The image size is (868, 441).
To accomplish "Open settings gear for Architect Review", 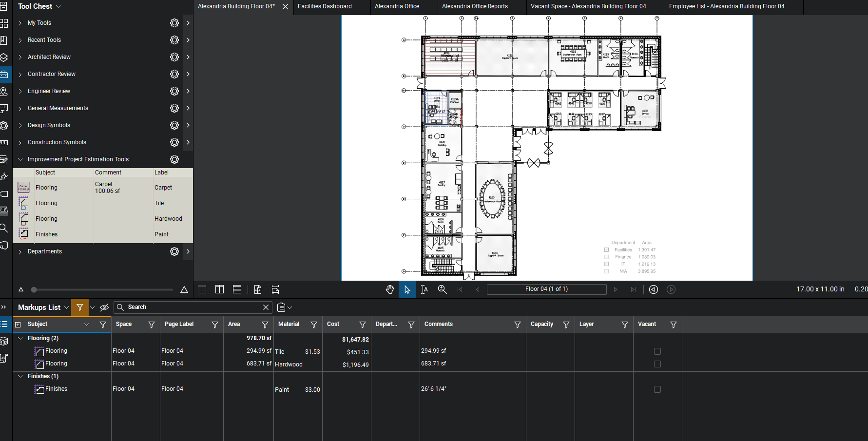I will click(x=174, y=57).
